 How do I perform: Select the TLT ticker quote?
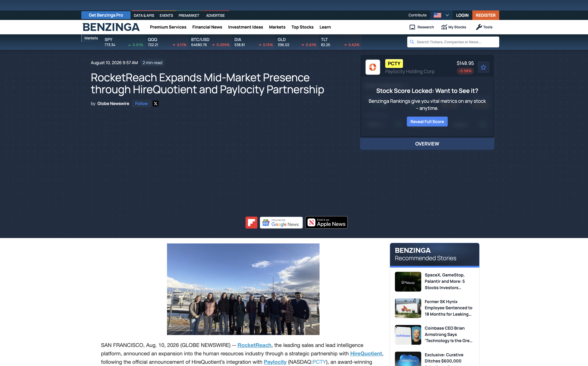[340, 42]
